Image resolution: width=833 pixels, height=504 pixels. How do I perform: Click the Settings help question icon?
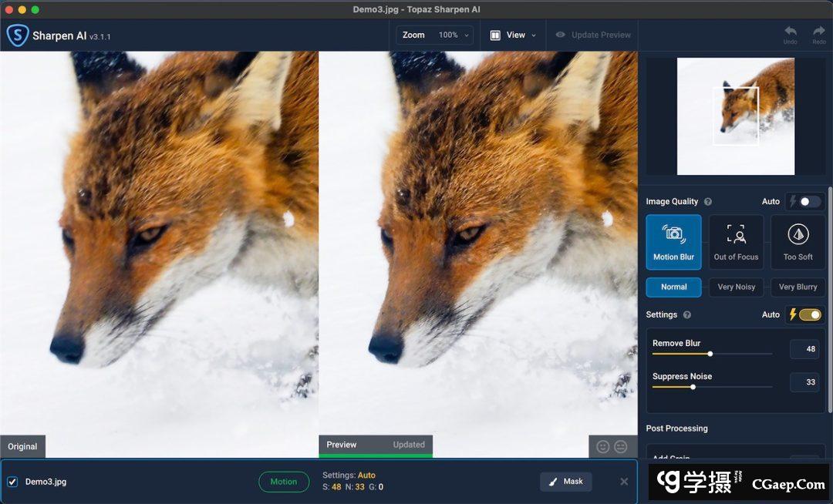point(687,315)
